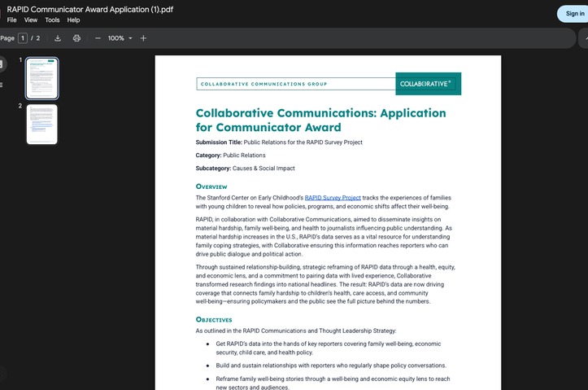Viewport: 588px width, 390px height.
Task: Click the 'Objectives' section heading
Action: [214, 320]
